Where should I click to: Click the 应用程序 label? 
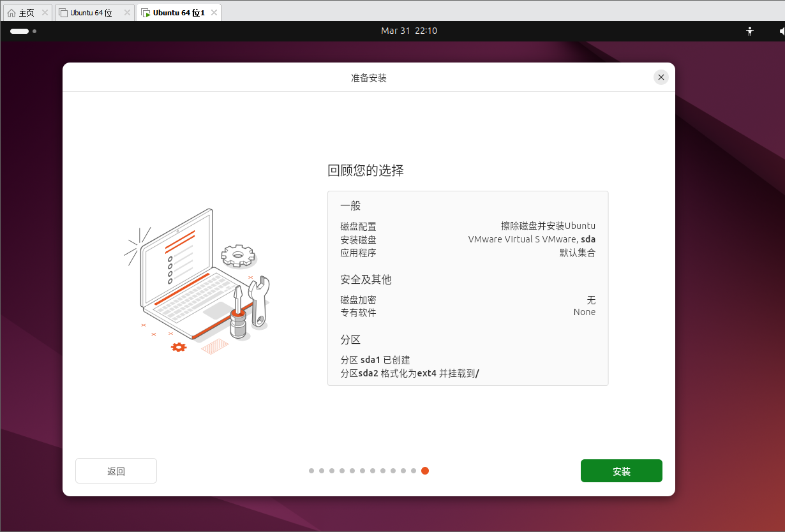coord(358,253)
